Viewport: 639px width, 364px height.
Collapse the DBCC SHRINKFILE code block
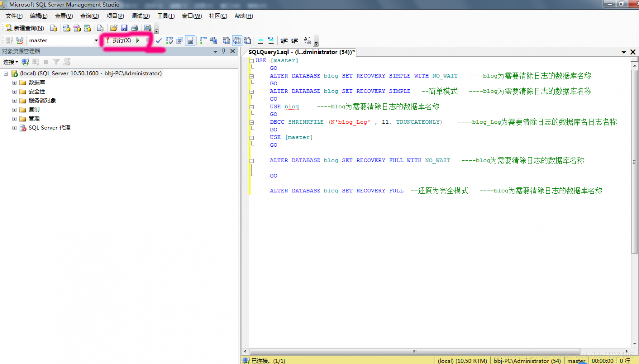[252, 122]
